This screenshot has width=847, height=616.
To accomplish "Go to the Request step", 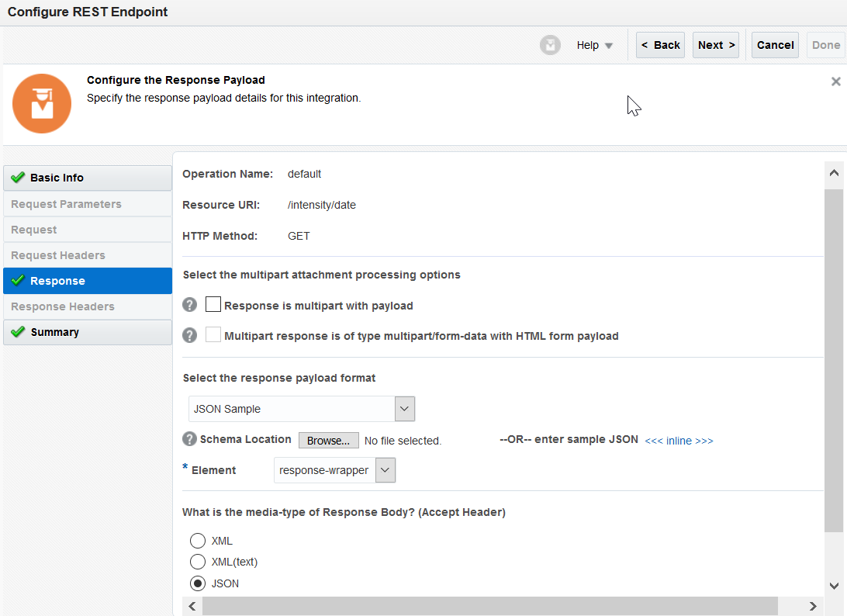I will coord(88,230).
